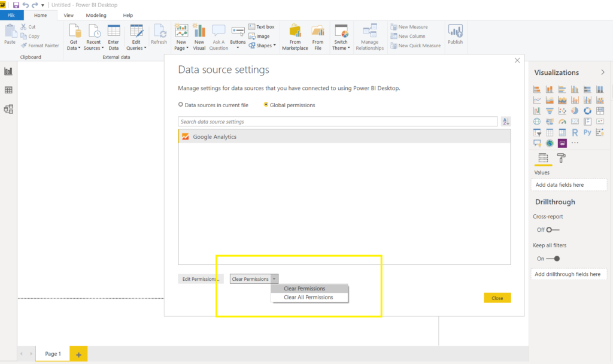Sort data sources with the A-Z button
The width and height of the screenshot is (613, 364).
[x=506, y=122]
